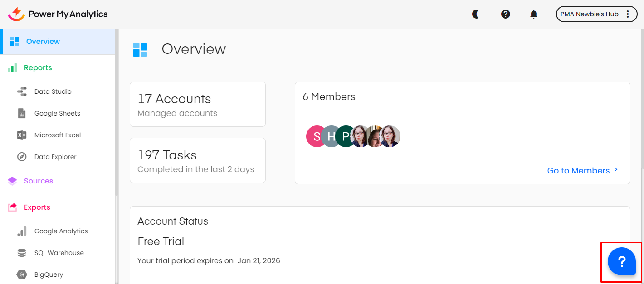
Task: Toggle dark mode with the moon icon
Action: click(x=476, y=14)
